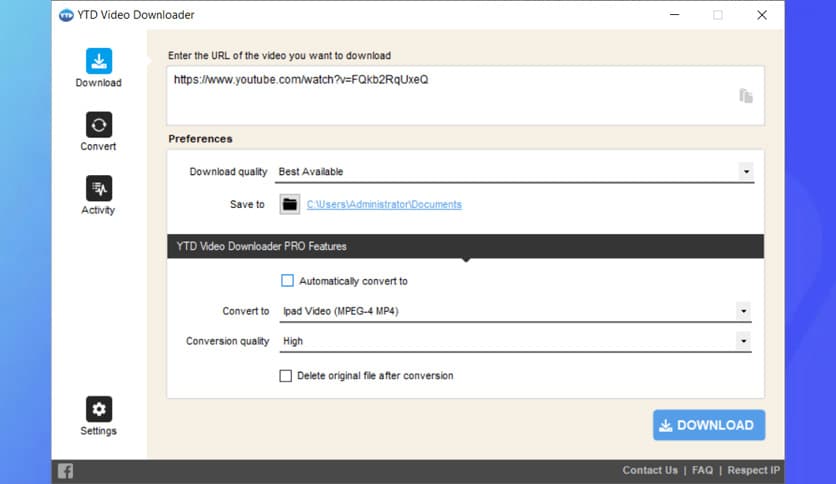Expand the Download quality dropdown

(746, 172)
